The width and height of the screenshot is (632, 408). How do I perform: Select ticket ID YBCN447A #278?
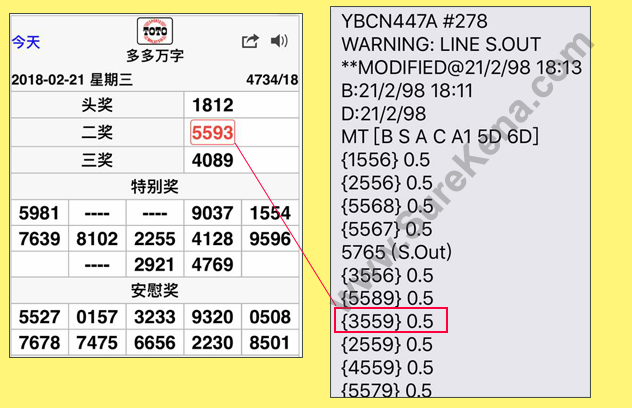pyautogui.click(x=425, y=21)
